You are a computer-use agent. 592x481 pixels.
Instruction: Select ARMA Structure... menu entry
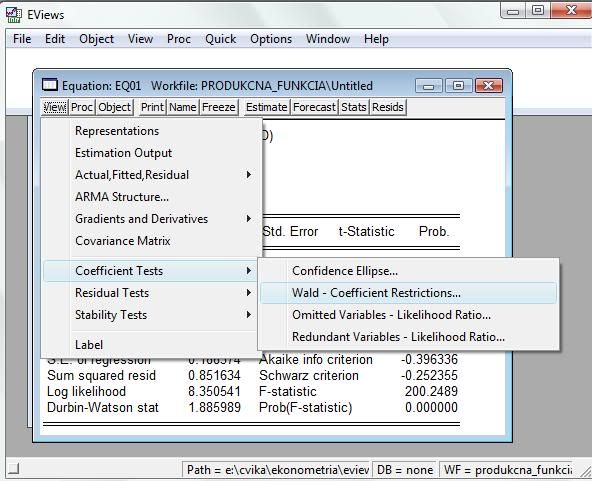pos(152,197)
